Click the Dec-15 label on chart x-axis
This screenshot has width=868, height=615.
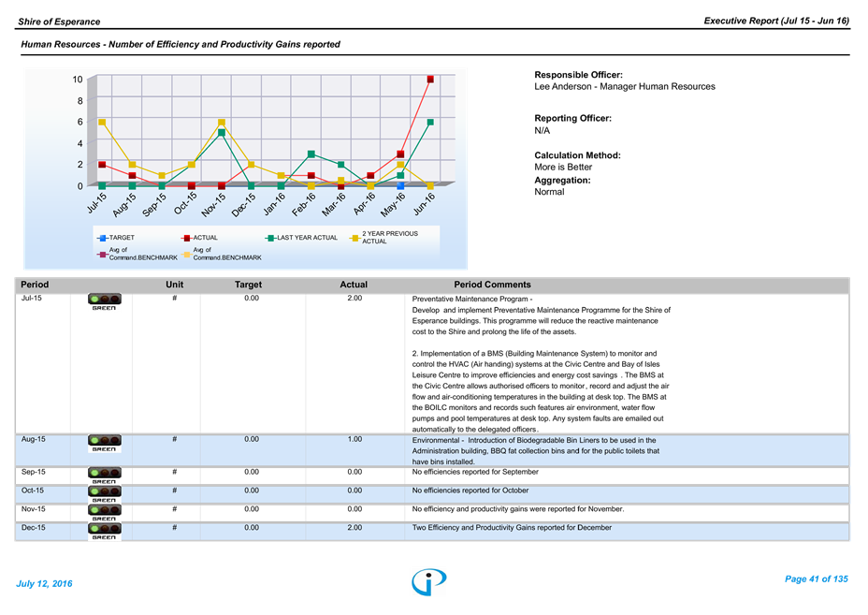click(243, 204)
